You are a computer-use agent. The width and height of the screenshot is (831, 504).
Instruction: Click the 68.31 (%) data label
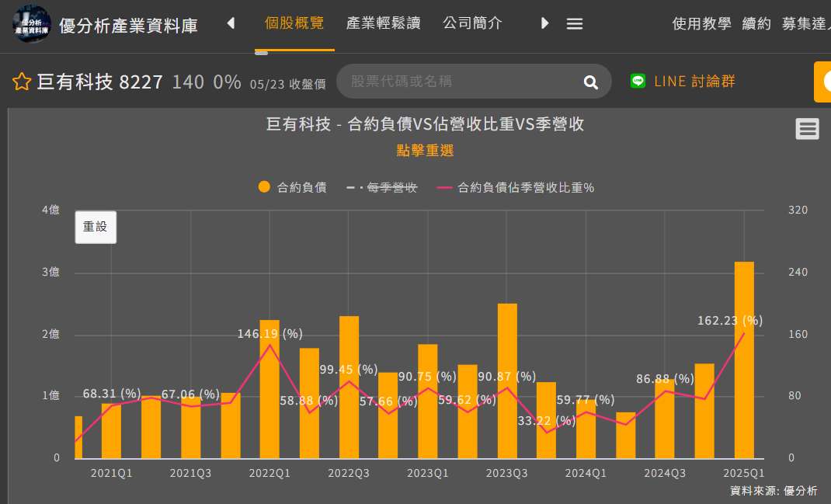coord(112,394)
